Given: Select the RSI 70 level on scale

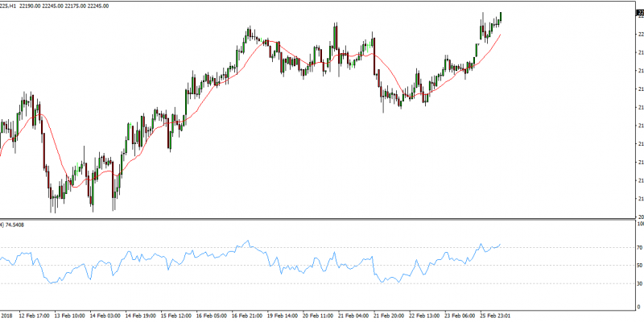Looking at the screenshot, I should pos(638,247).
